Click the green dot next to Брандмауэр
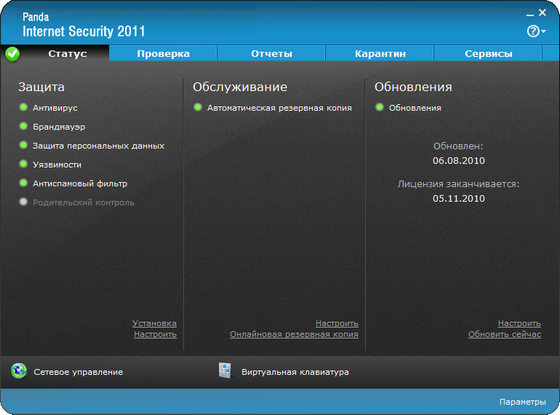Viewport: 560px width, 415px height. pos(23,126)
